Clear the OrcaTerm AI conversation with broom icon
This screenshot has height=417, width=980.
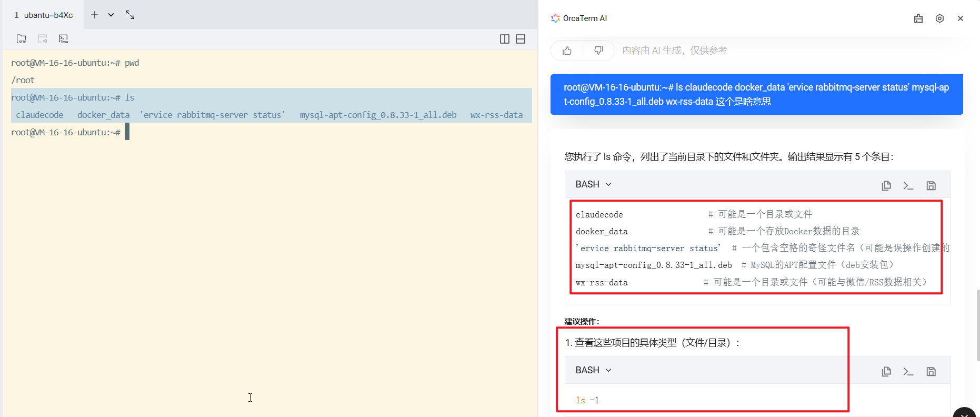918,18
